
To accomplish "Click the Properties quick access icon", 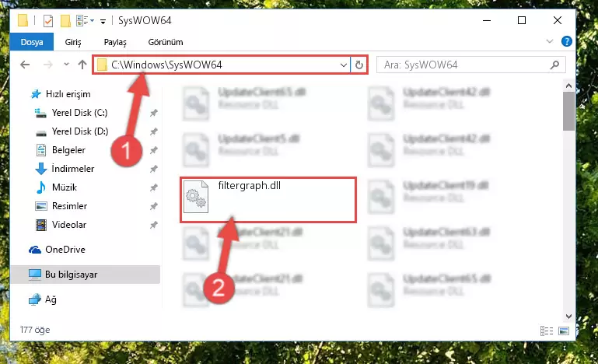I will point(48,20).
